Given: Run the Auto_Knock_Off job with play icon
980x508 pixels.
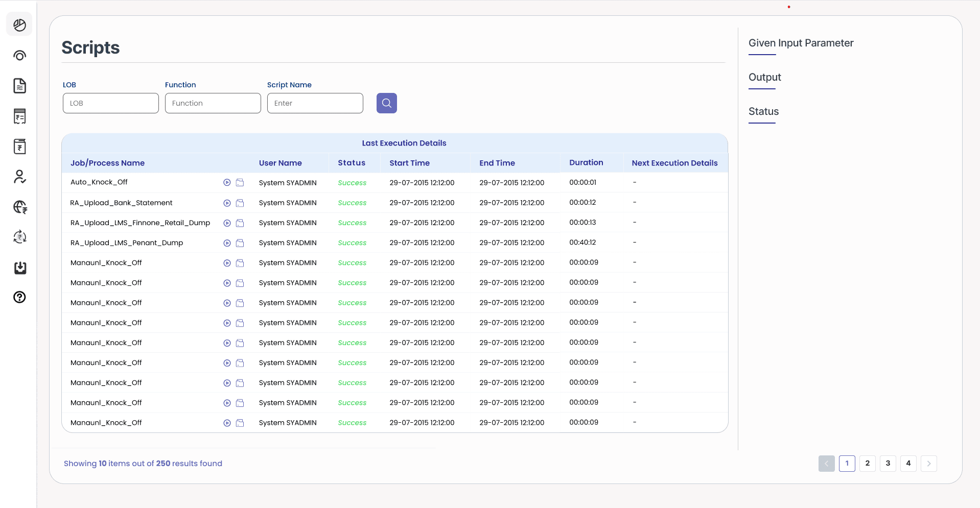Looking at the screenshot, I should 227,183.
